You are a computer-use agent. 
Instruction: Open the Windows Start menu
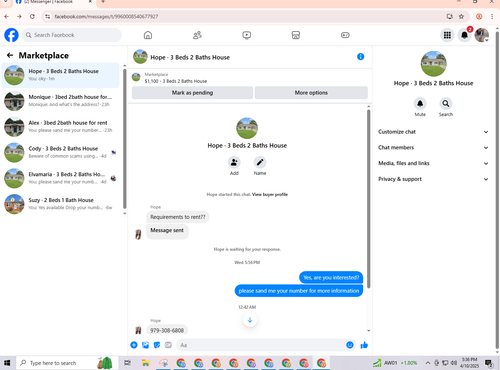pos(7,363)
